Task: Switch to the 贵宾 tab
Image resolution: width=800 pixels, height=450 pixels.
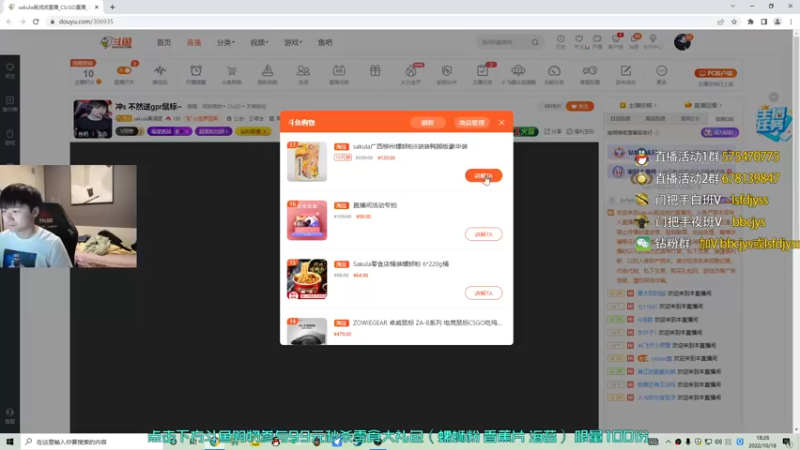Action: click(x=690, y=118)
